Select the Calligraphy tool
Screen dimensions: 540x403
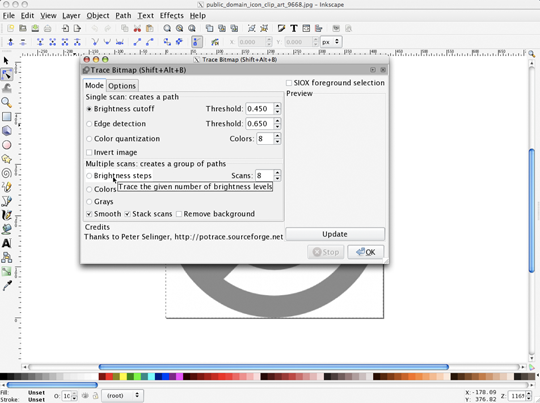[x=7, y=215]
